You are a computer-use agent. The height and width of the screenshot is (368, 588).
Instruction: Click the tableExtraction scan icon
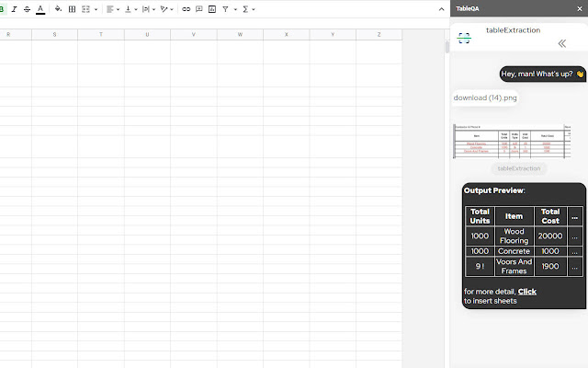pos(464,38)
